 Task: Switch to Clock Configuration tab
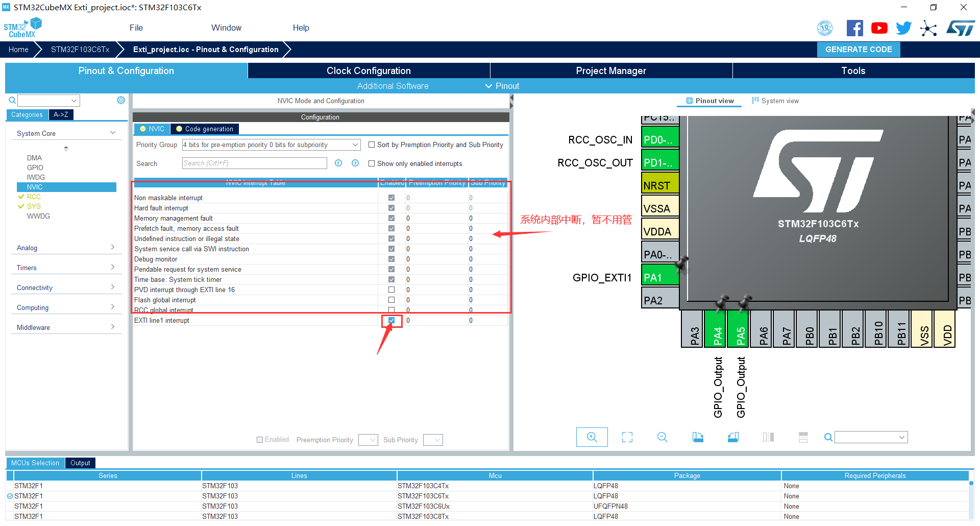coord(369,70)
